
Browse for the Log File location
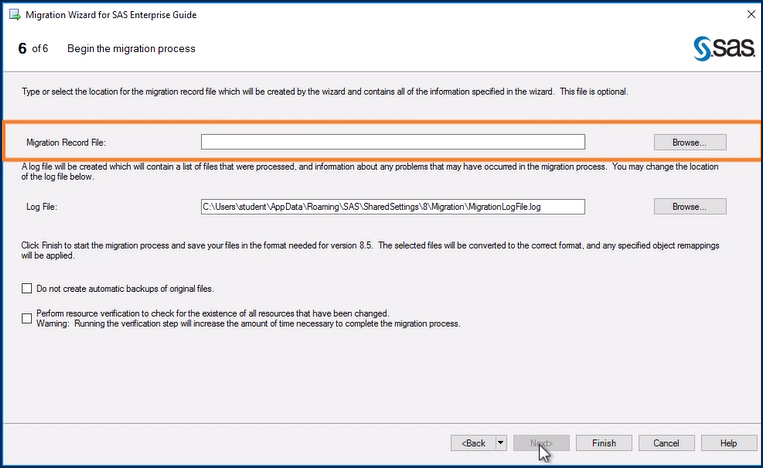point(689,207)
